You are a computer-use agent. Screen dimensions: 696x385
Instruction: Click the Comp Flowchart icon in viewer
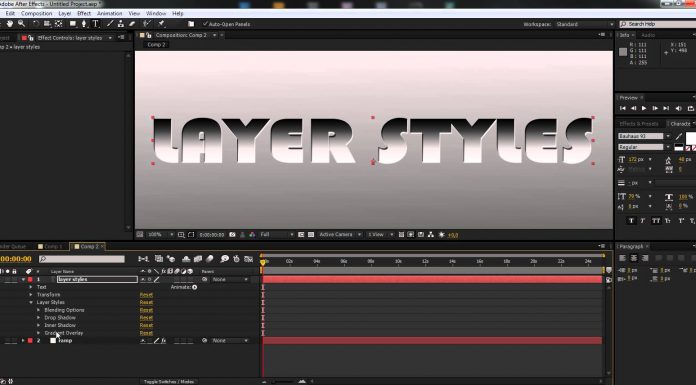(431, 234)
